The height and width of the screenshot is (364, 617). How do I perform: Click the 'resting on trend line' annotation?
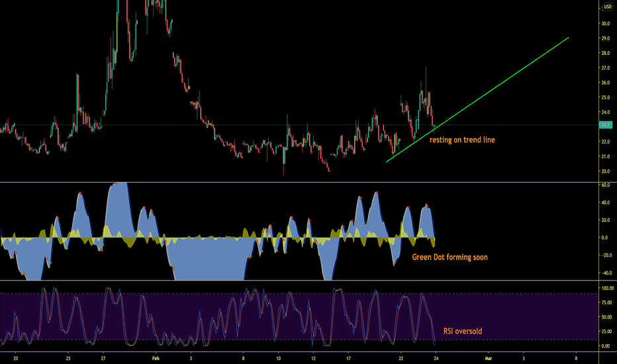pos(462,140)
